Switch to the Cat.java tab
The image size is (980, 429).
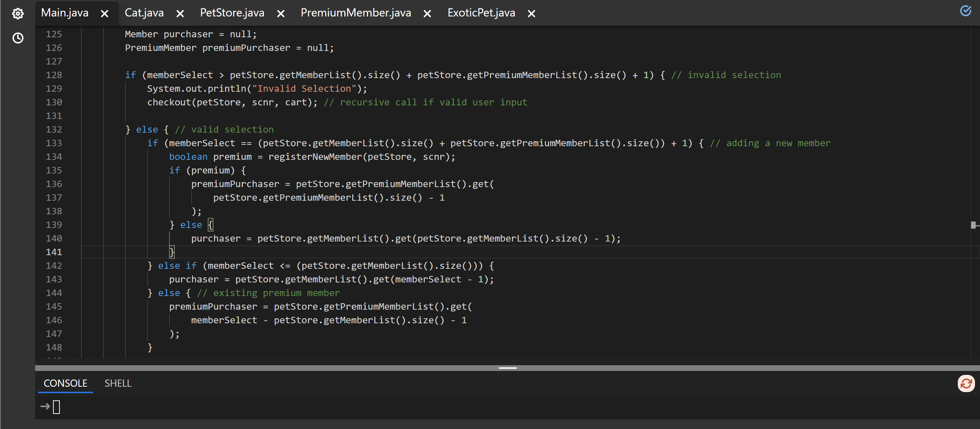(144, 13)
